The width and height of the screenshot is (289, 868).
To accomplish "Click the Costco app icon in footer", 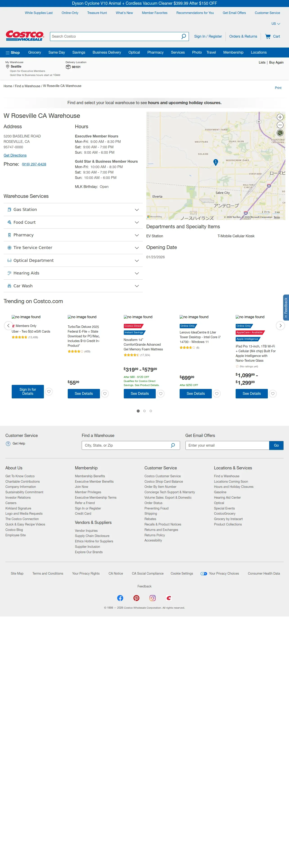I will point(169,598).
